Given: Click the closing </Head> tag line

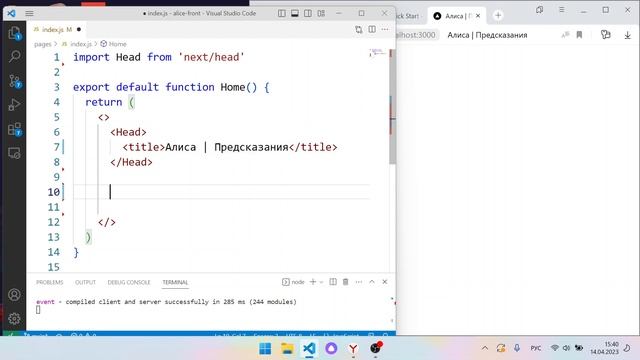Looking at the screenshot, I should click(x=131, y=162).
